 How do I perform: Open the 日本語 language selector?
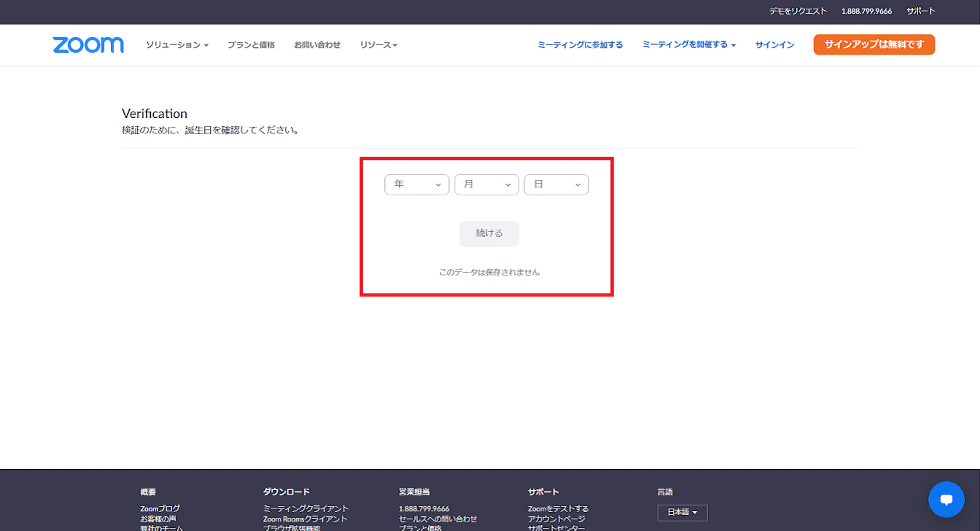(682, 512)
